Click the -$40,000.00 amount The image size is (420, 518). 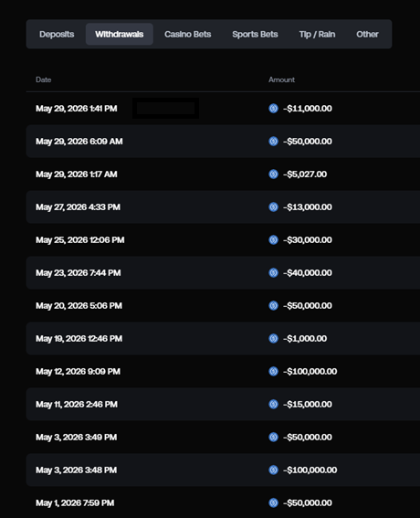(308, 273)
